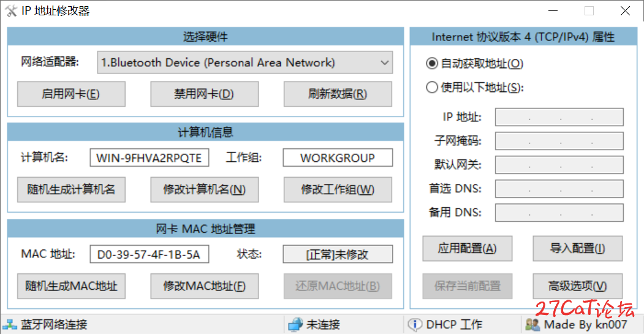
Task: Click 修改计算机名 button
Action: (x=204, y=189)
